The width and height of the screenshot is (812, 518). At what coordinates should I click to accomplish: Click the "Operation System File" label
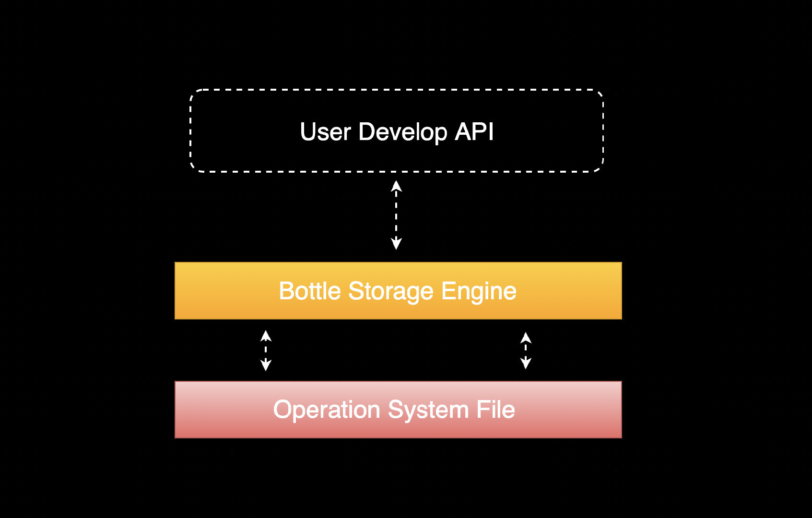[394, 410]
